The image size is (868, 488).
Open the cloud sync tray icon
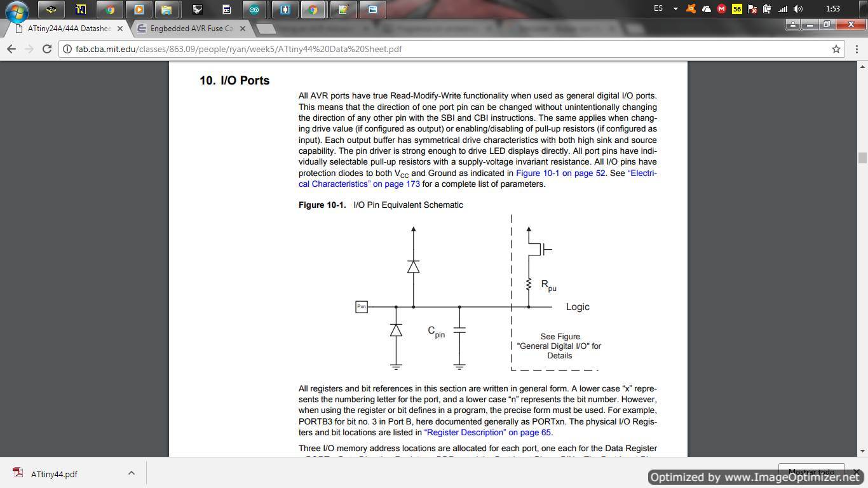pos(706,9)
